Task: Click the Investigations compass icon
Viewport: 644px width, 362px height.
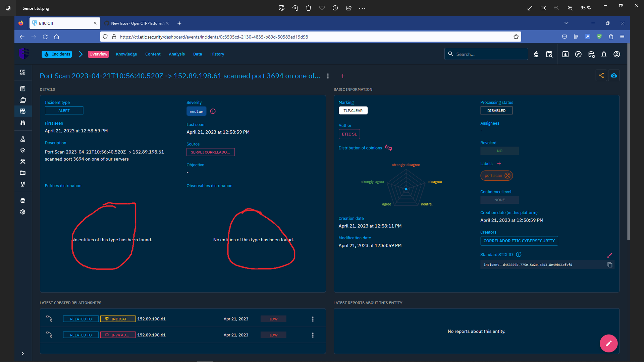Action: (x=578, y=54)
